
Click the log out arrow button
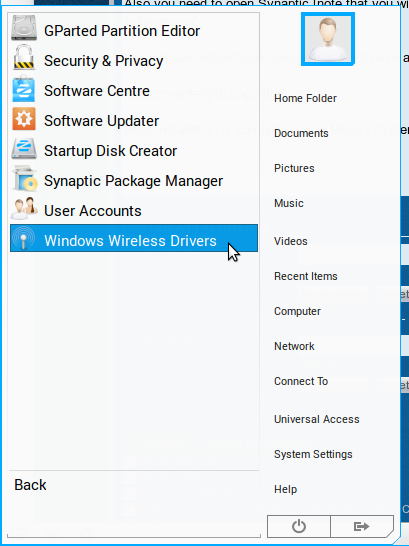tap(362, 526)
